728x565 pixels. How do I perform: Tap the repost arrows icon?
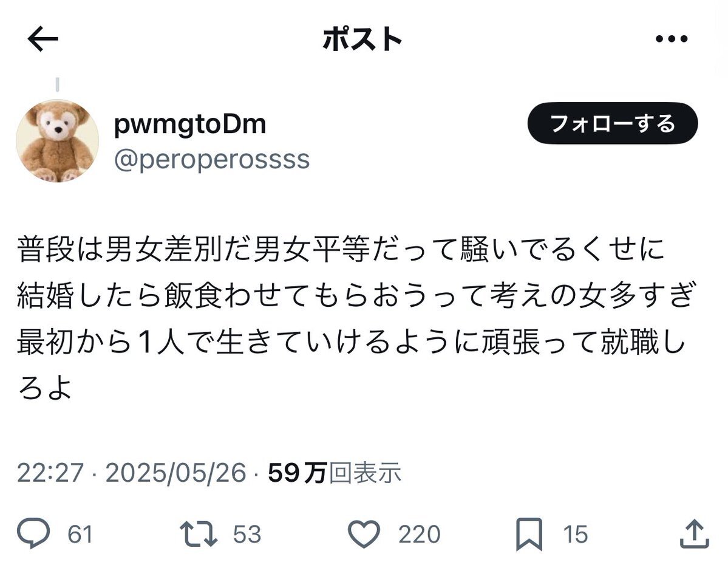point(199,533)
